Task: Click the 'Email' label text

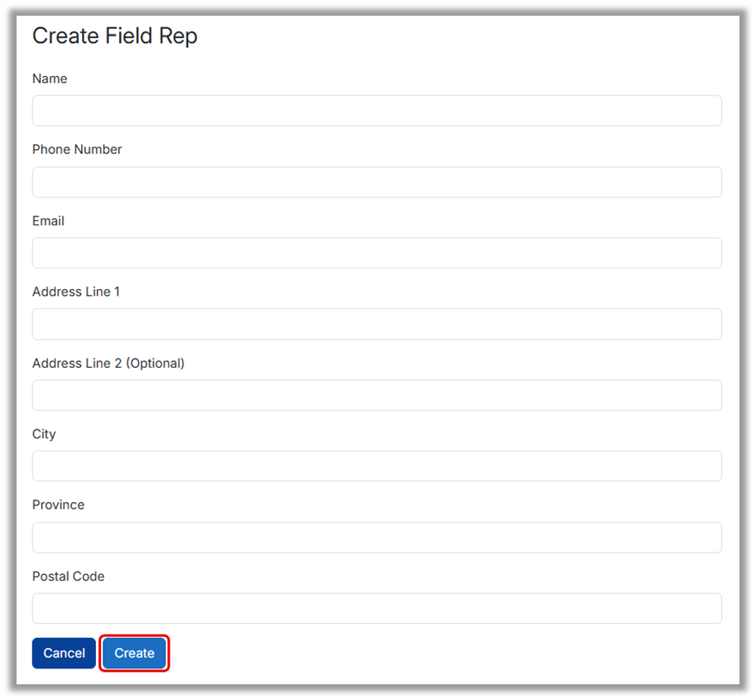Action: pos(48,220)
